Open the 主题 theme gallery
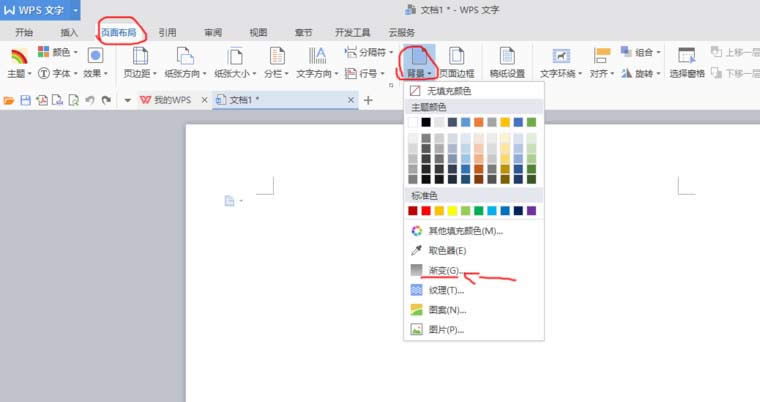 point(19,64)
